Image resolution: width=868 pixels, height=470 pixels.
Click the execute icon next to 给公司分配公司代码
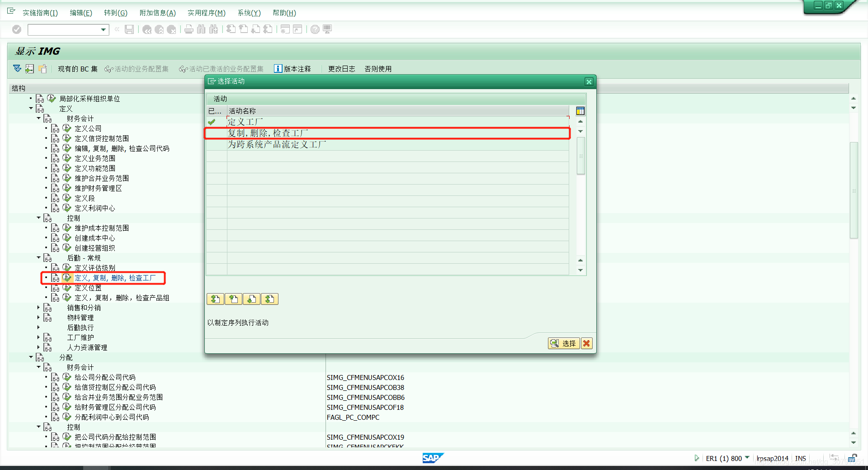(67, 377)
